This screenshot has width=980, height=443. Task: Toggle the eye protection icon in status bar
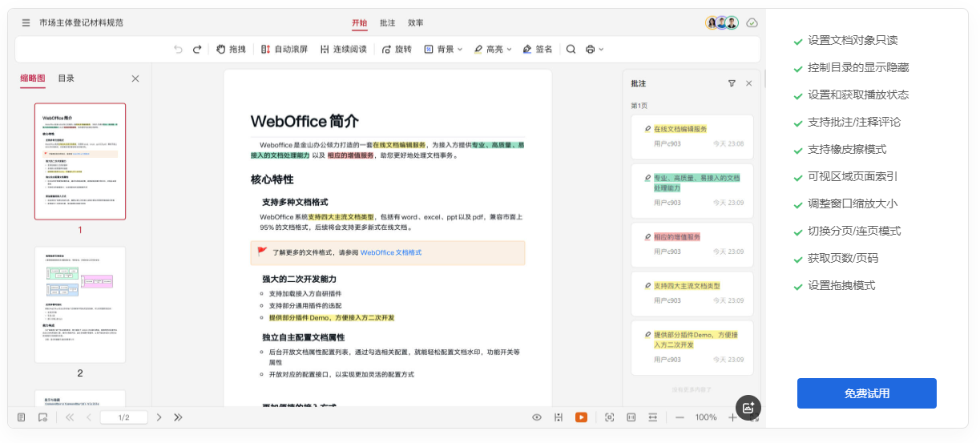tap(537, 417)
